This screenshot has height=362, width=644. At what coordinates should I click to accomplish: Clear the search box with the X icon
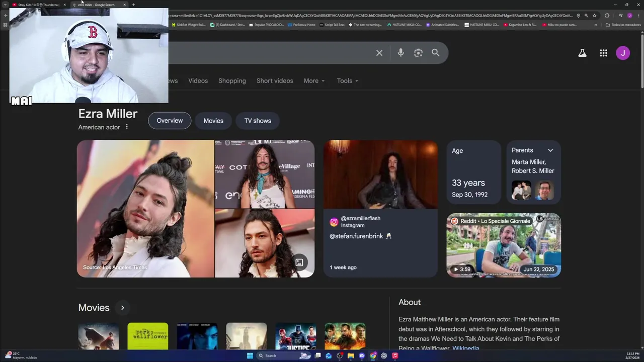(x=379, y=53)
